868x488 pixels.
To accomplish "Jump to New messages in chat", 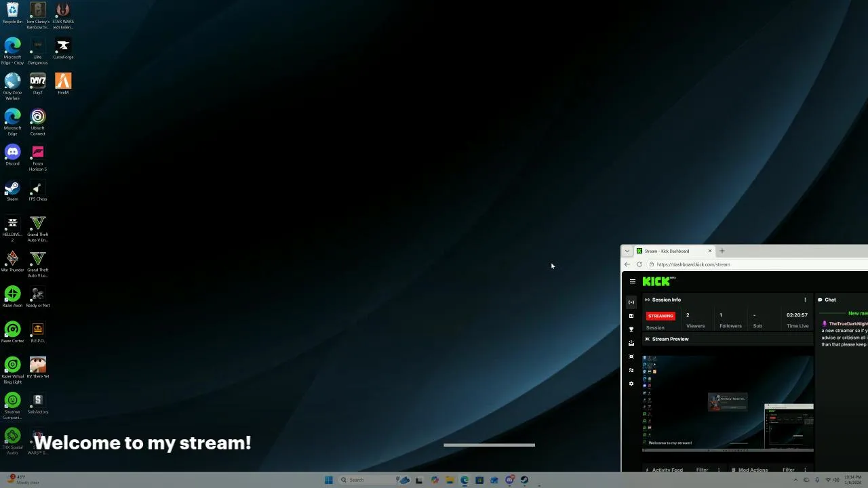I will (857, 313).
